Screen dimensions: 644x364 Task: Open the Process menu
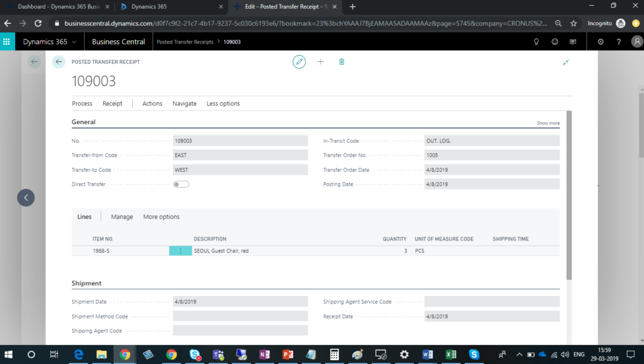(x=82, y=103)
